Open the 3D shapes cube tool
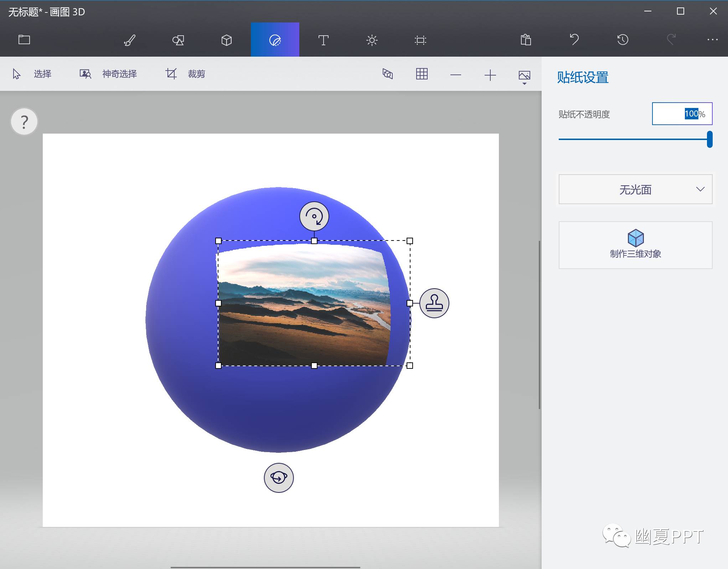This screenshot has height=569, width=728. [x=226, y=40]
